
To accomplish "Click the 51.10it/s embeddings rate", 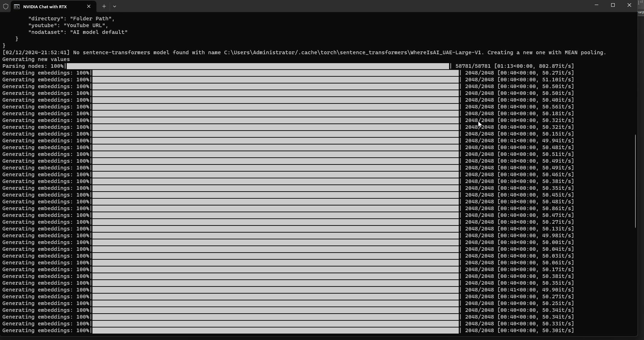I will pos(557,80).
